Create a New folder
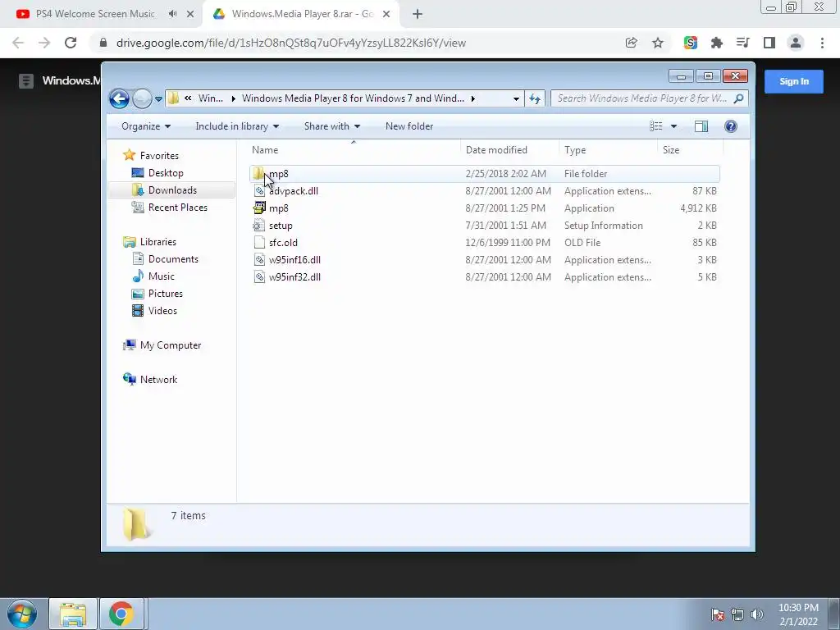840x630 pixels. [x=409, y=126]
